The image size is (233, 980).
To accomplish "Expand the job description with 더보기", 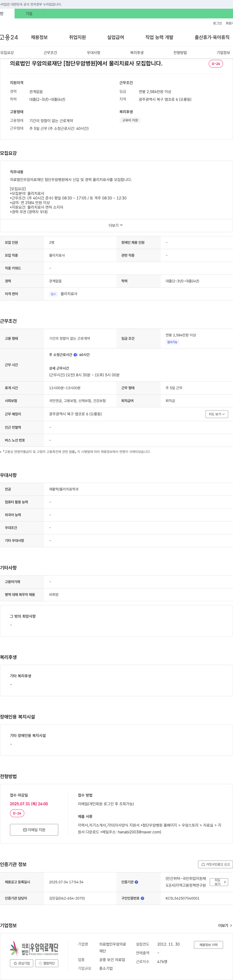I will click(x=116, y=225).
